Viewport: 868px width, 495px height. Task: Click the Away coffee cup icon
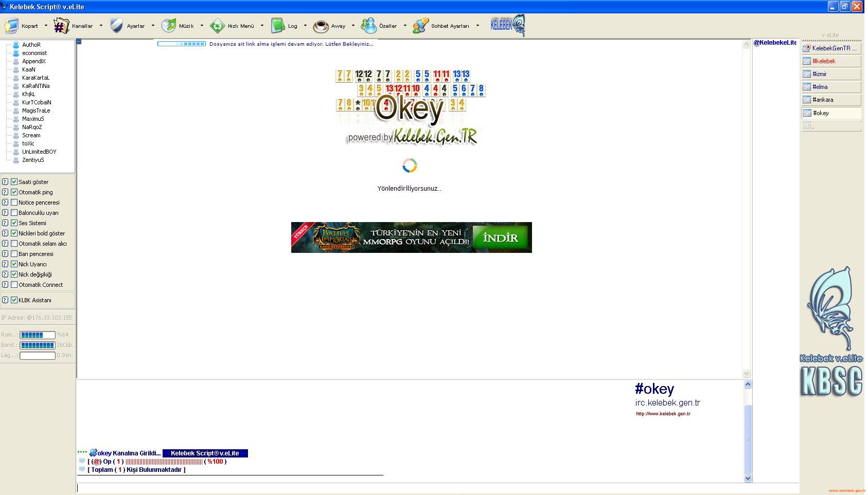[x=321, y=25]
